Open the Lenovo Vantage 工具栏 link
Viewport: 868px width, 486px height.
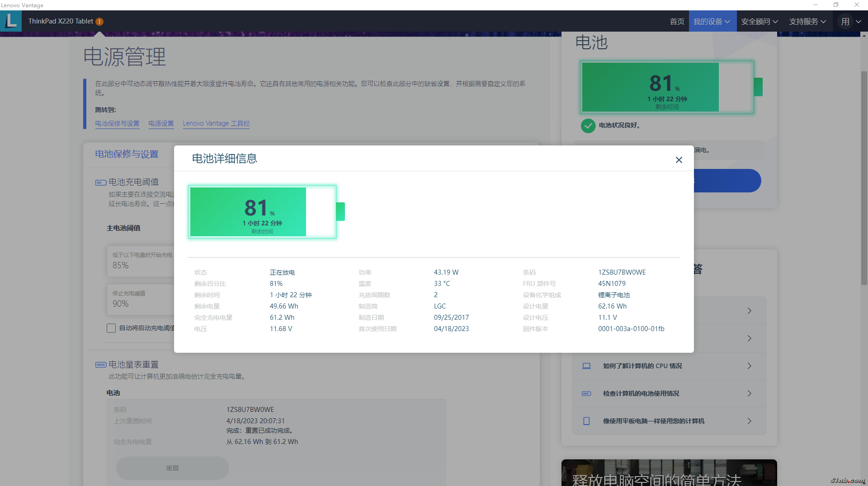pyautogui.click(x=216, y=123)
